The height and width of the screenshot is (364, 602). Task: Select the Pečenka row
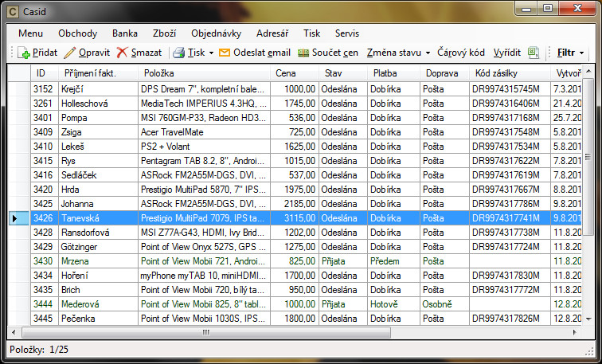tap(306, 319)
